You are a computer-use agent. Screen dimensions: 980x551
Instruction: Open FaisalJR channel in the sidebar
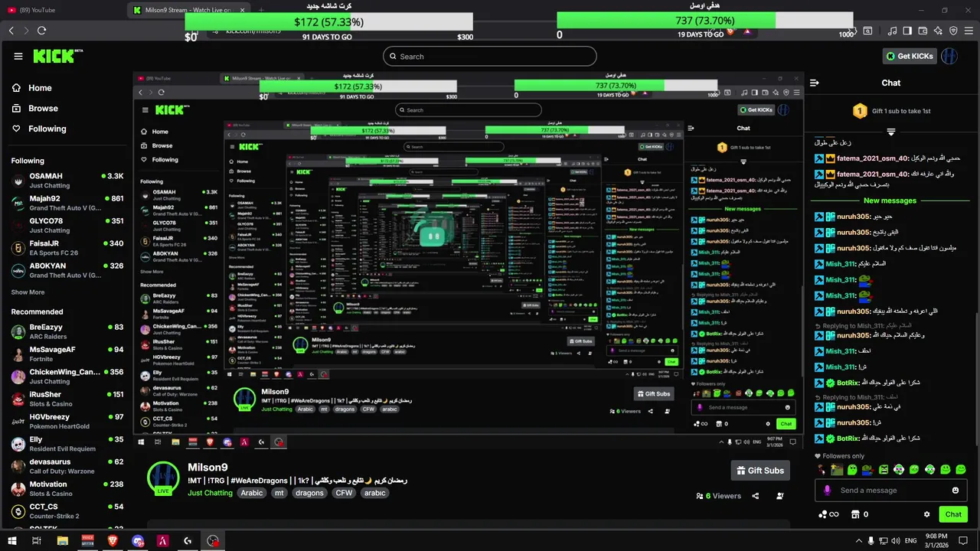click(67, 248)
